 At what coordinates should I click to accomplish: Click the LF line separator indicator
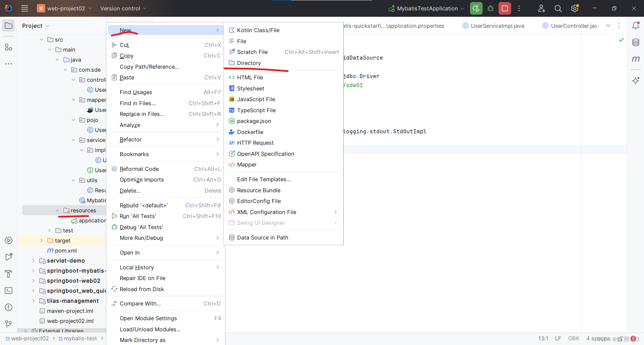(x=558, y=338)
